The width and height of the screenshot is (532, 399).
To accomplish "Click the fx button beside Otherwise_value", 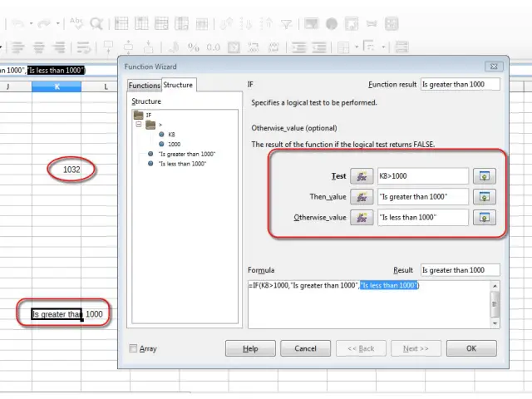I will click(362, 218).
